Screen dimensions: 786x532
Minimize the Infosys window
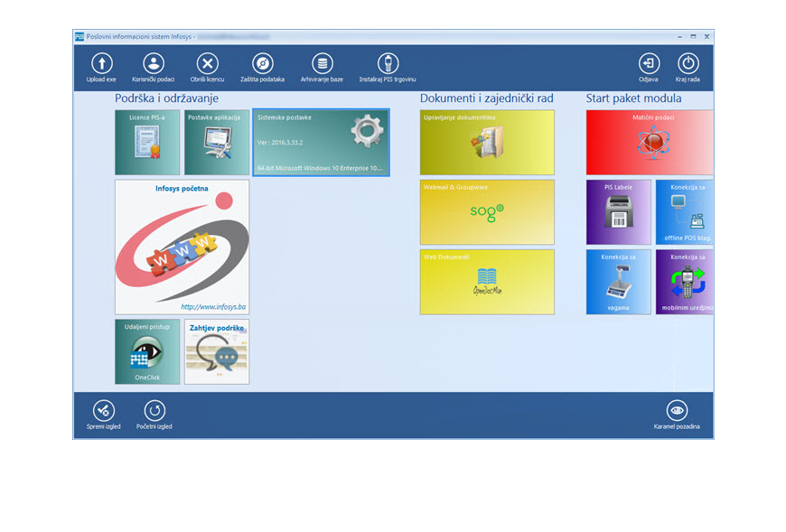(x=679, y=36)
